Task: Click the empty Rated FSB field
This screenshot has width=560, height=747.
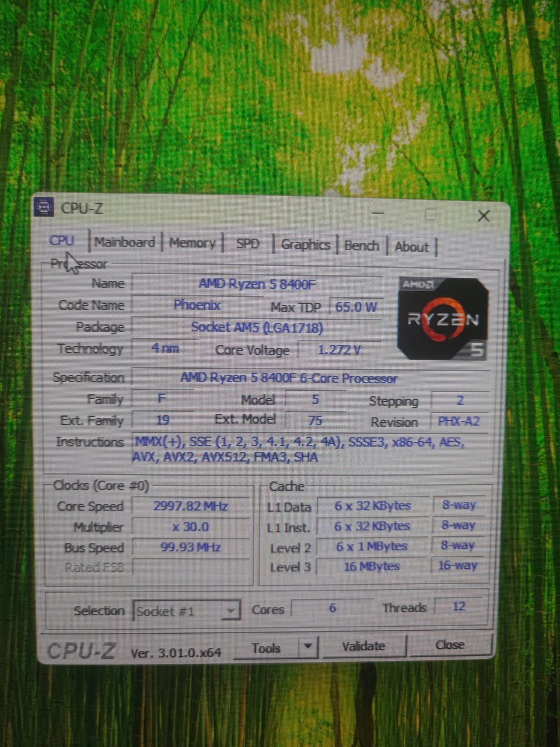Action: coord(191,567)
